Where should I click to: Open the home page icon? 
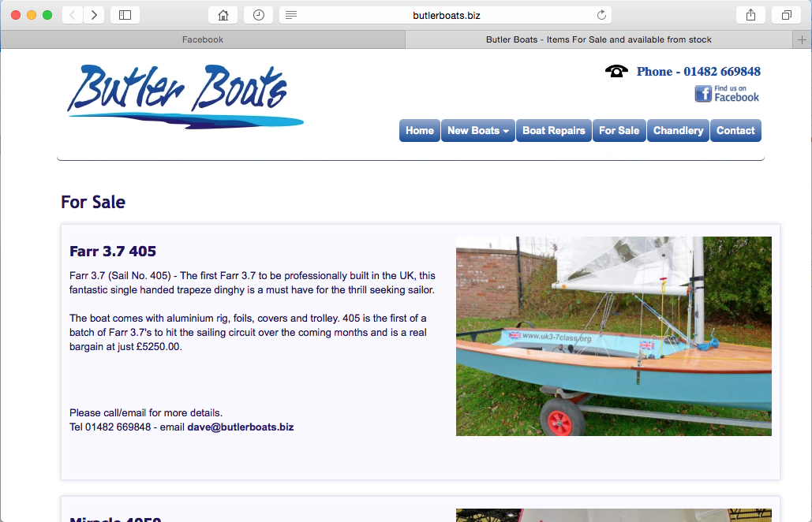click(x=223, y=15)
